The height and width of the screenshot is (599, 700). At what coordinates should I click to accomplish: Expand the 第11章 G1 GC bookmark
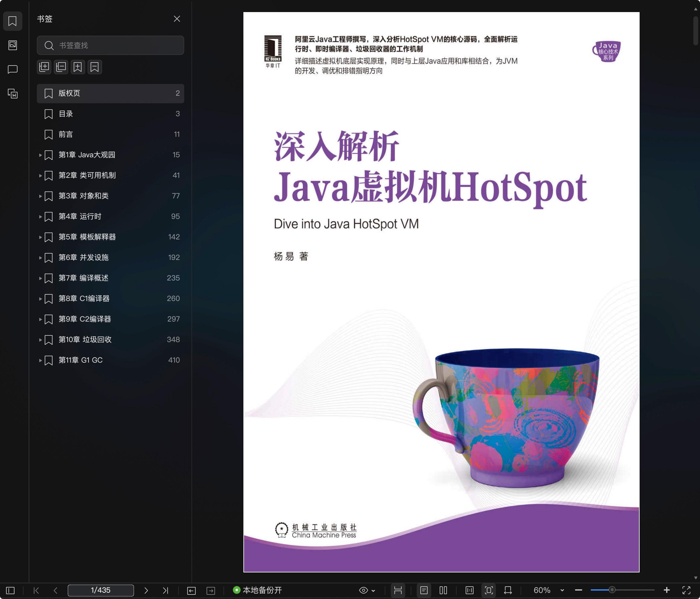click(x=40, y=360)
